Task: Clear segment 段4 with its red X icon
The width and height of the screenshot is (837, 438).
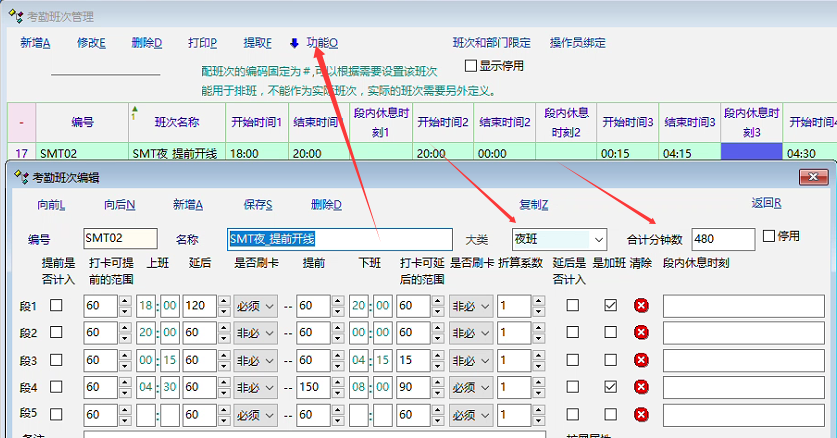Action: [x=641, y=387]
